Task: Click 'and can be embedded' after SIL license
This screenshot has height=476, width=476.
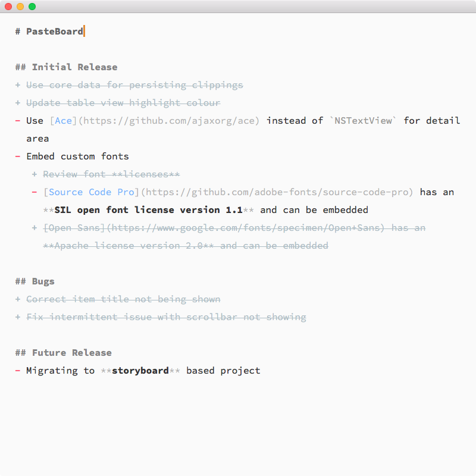Action: pyautogui.click(x=314, y=210)
